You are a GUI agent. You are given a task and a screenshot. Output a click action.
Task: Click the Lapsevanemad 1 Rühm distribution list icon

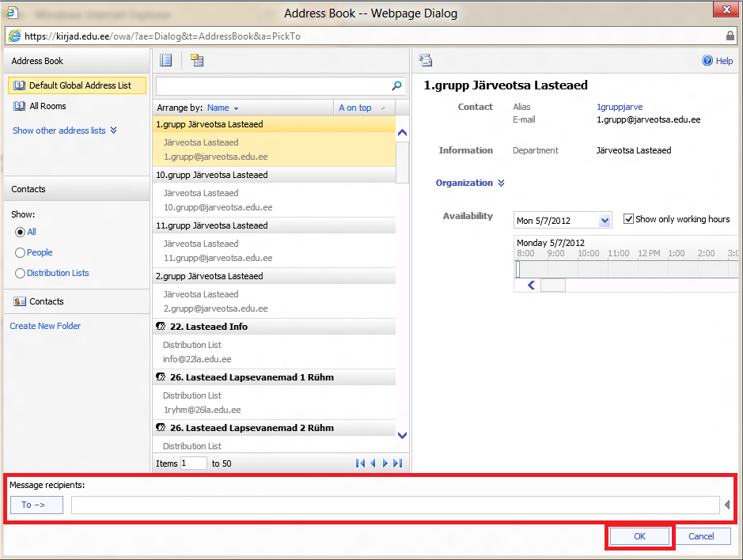tap(161, 377)
